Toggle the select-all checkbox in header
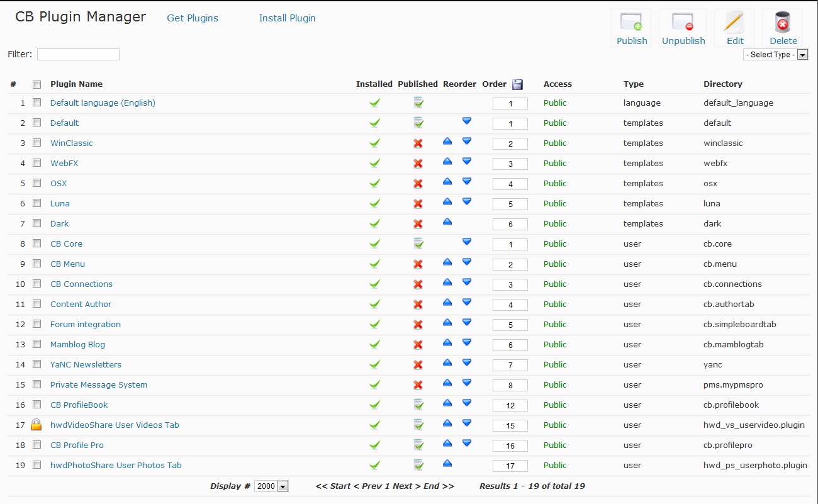 click(36, 84)
